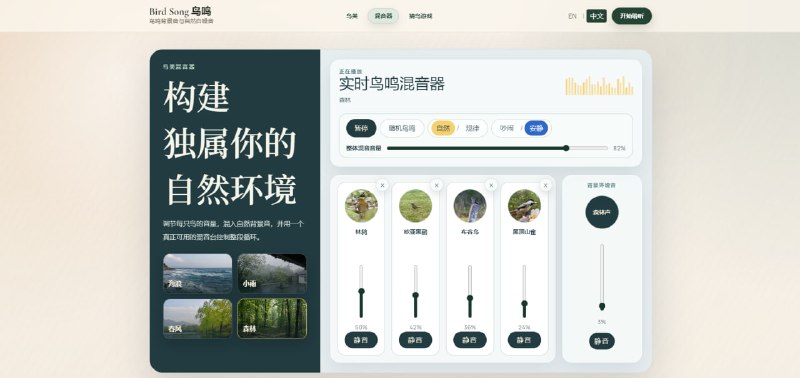Click the 实时鸟鸣混音器 heading
The image size is (800, 378).
(392, 84)
